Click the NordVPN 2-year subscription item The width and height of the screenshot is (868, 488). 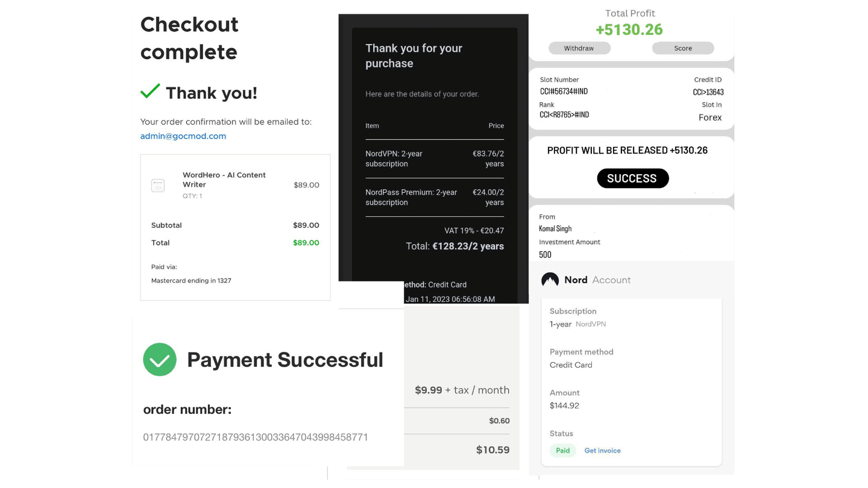pos(394,158)
